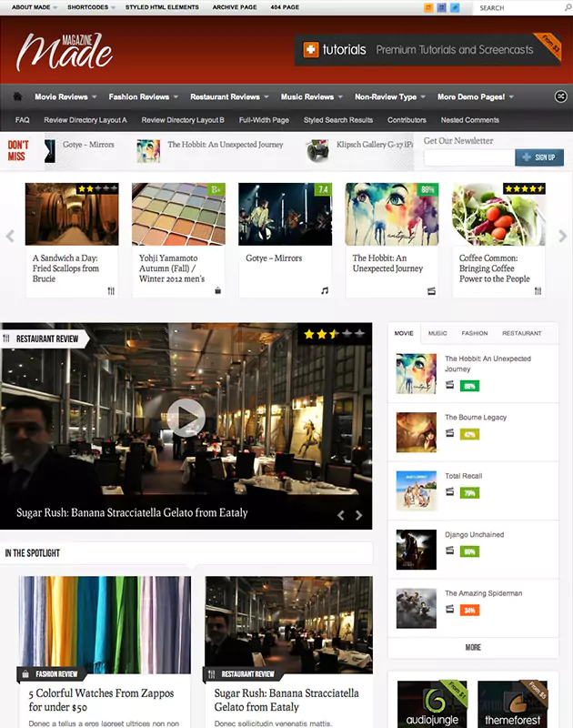Screen dimensions: 573x728
Task: Click the Made Magazine logo
Action: (x=65, y=52)
